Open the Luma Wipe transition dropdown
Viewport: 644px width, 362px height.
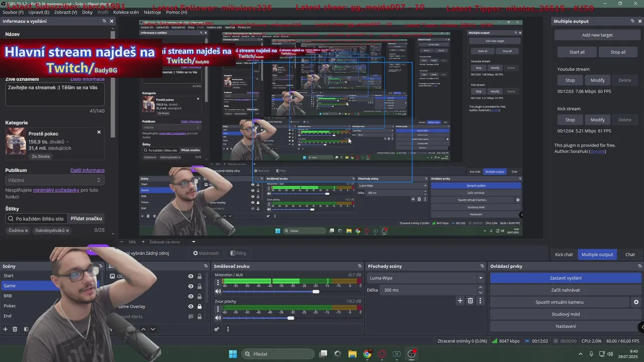[x=426, y=278]
